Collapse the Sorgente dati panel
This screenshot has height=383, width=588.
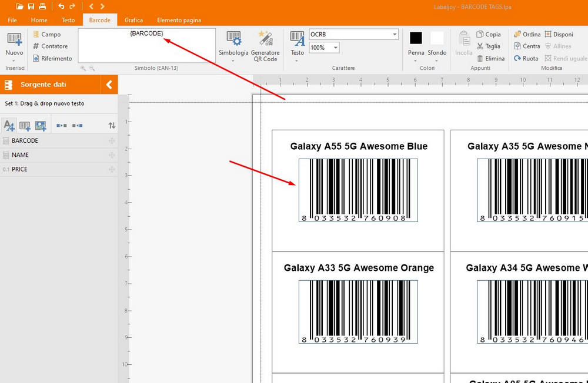(109, 85)
